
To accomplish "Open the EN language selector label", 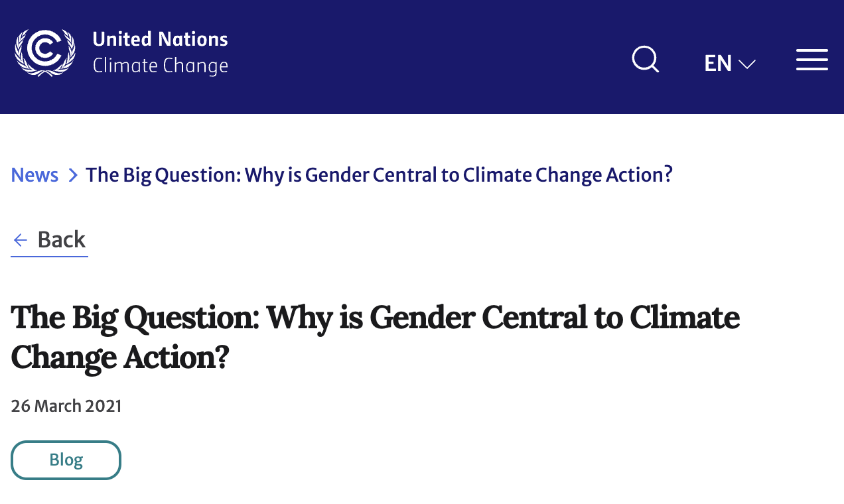I will coord(718,64).
